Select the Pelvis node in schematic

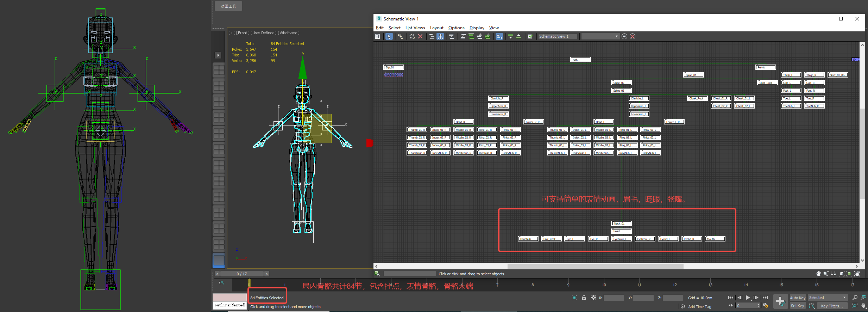coord(766,67)
